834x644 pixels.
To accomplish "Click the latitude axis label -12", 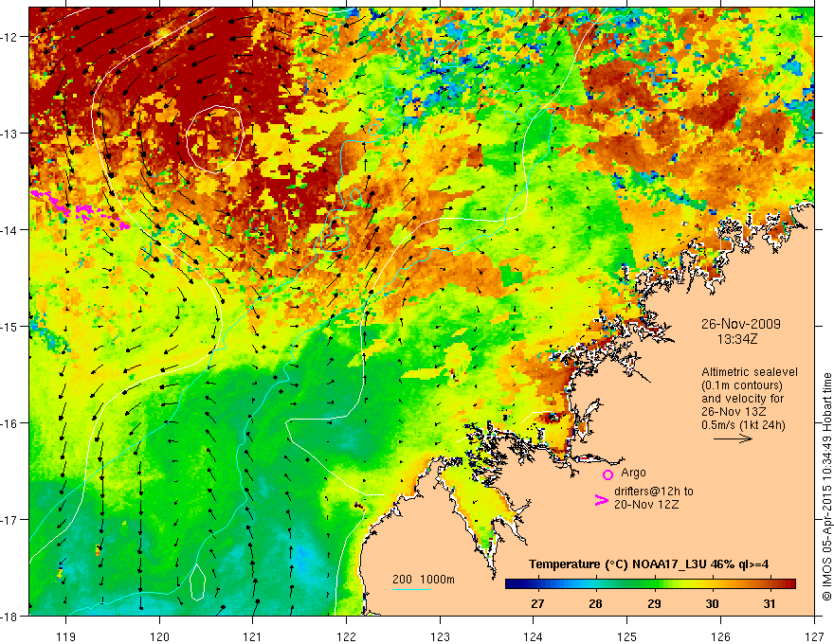I will pyautogui.click(x=10, y=37).
